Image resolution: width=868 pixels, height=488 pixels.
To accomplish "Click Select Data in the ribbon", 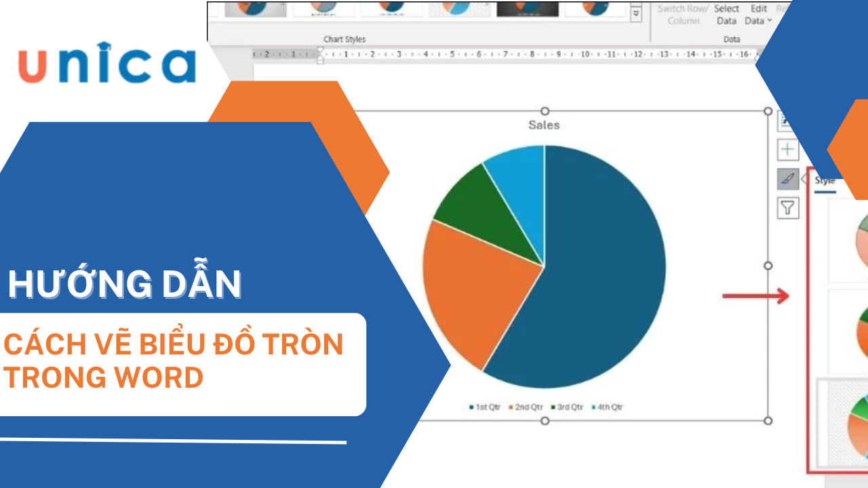I will coord(726,14).
